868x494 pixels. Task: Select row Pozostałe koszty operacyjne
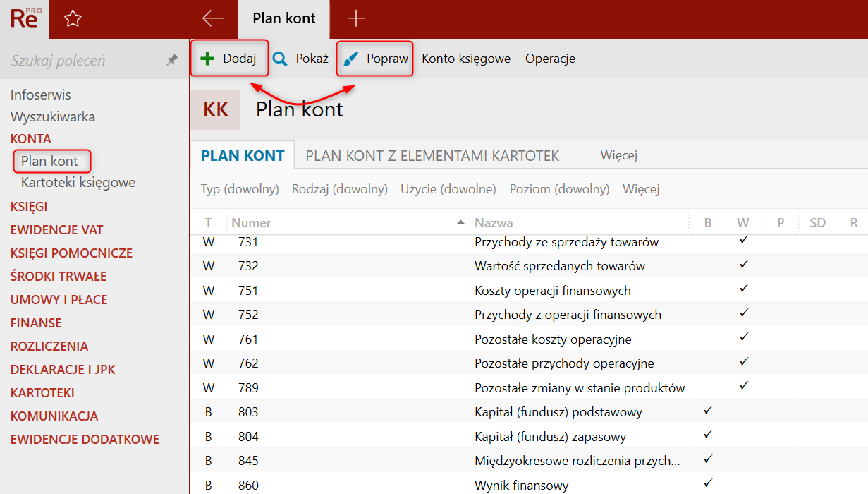click(x=529, y=339)
